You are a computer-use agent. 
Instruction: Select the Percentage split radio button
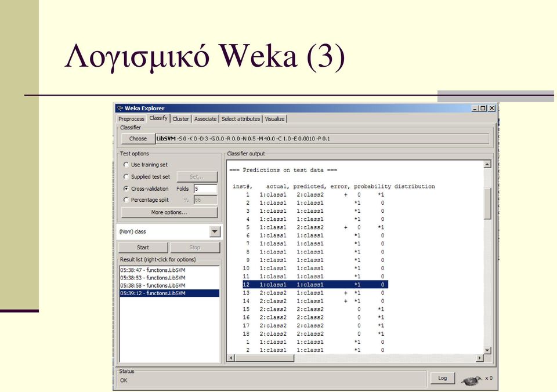point(126,200)
